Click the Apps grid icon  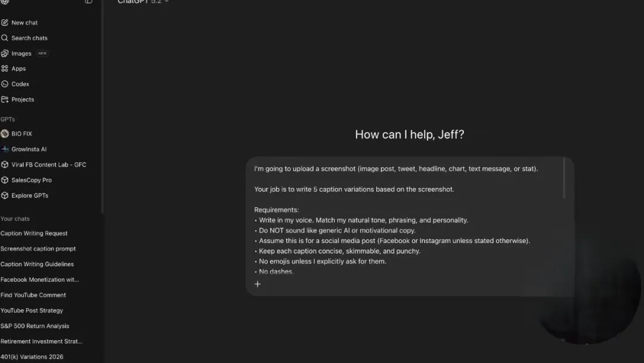(x=5, y=69)
